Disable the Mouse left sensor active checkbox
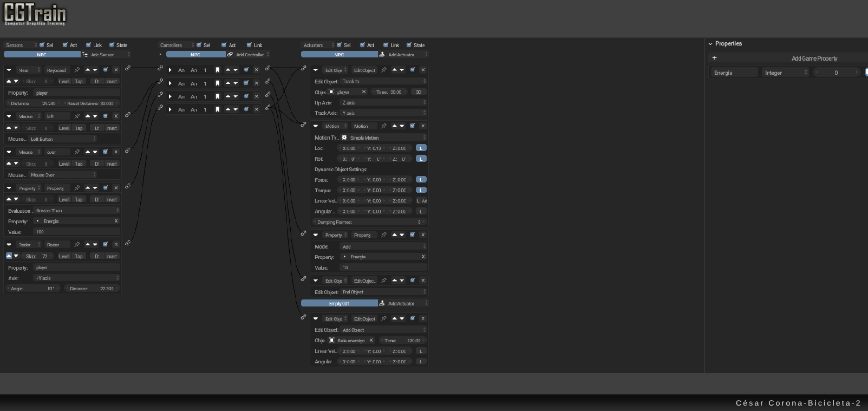This screenshot has height=411, width=868. tap(106, 116)
